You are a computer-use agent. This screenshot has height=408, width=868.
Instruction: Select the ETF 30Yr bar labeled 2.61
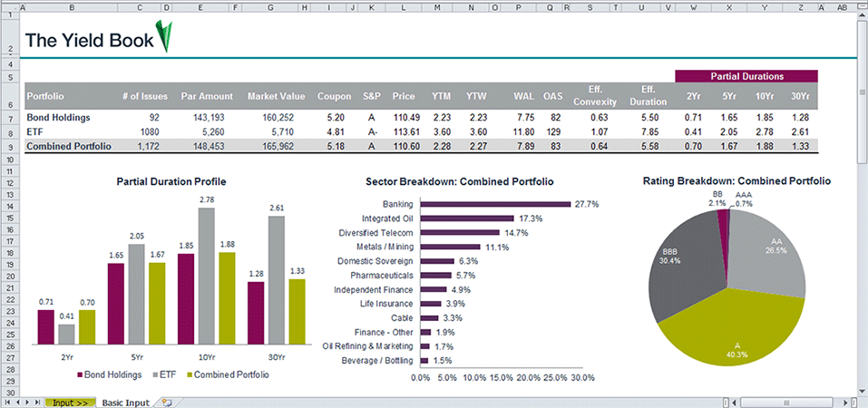pos(277,281)
